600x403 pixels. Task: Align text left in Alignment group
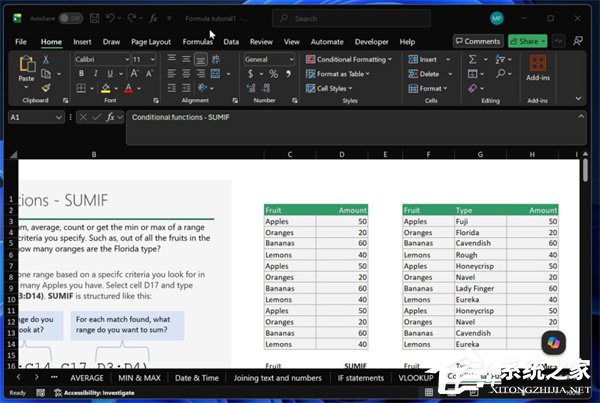[172, 73]
